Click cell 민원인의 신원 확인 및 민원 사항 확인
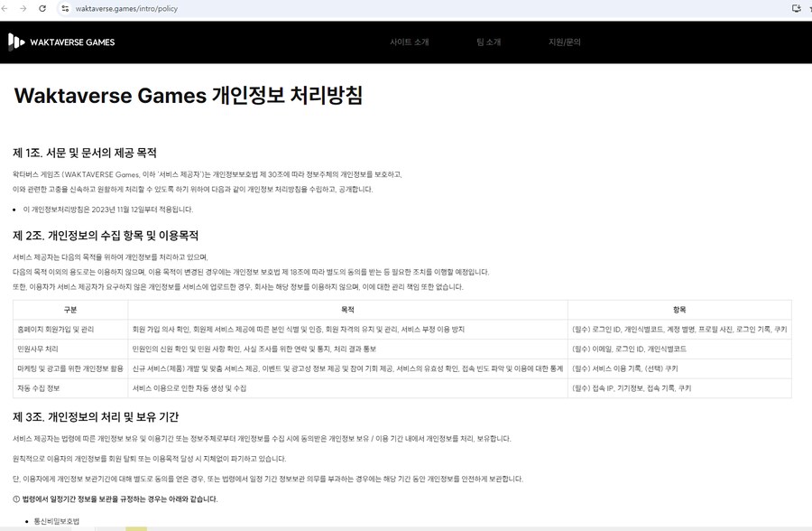 tap(347, 349)
